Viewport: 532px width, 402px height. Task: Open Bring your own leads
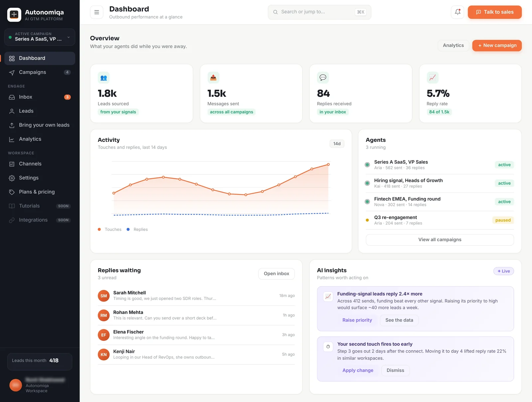pos(40,125)
